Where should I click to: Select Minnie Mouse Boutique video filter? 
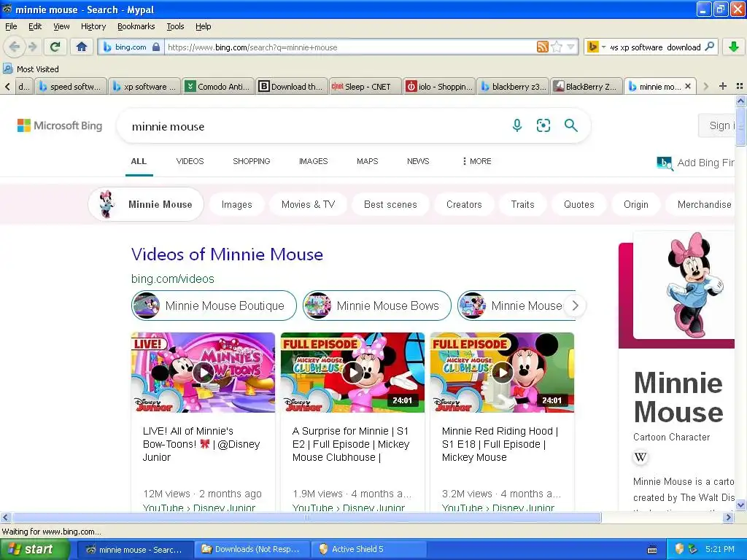pos(214,306)
